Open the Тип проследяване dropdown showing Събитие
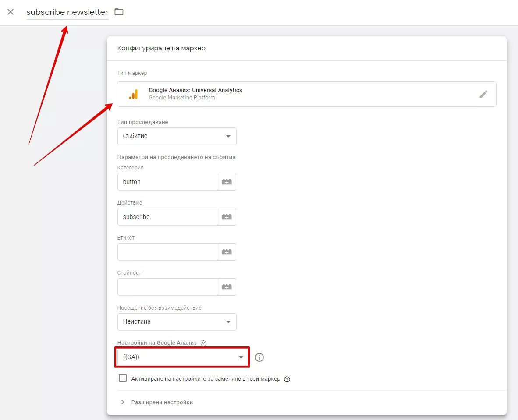Viewport: 518px width, 420px height. [177, 136]
